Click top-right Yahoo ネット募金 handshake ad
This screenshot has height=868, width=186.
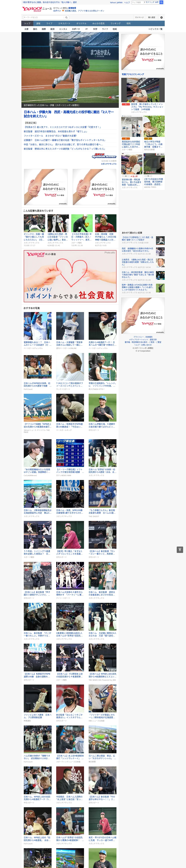tap(143, 52)
